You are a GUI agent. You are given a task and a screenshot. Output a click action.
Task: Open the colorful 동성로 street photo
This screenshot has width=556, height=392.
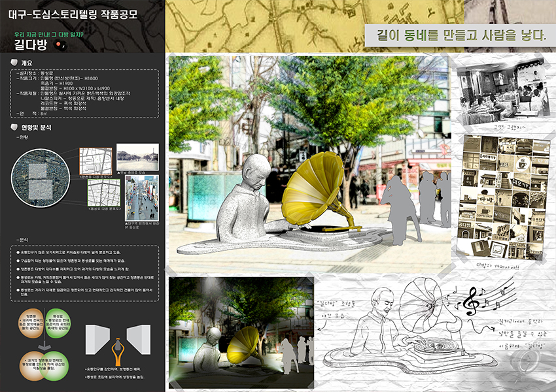(142, 198)
